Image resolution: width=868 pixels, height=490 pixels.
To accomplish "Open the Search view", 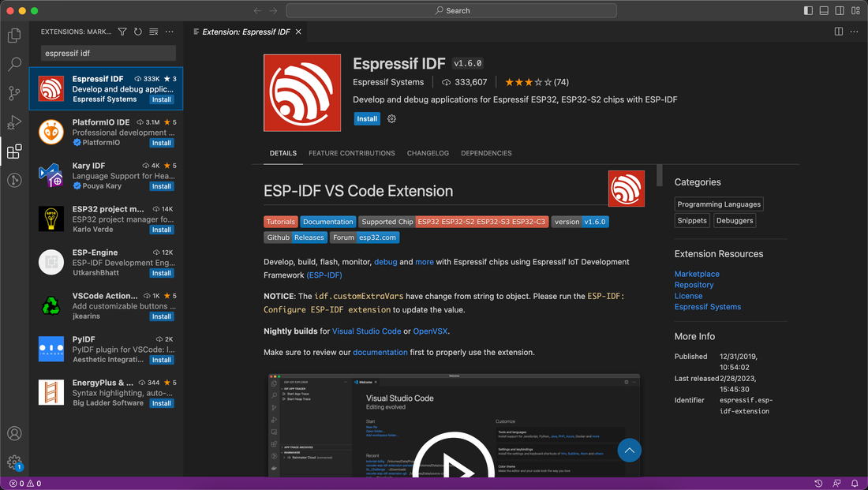I will [14, 65].
